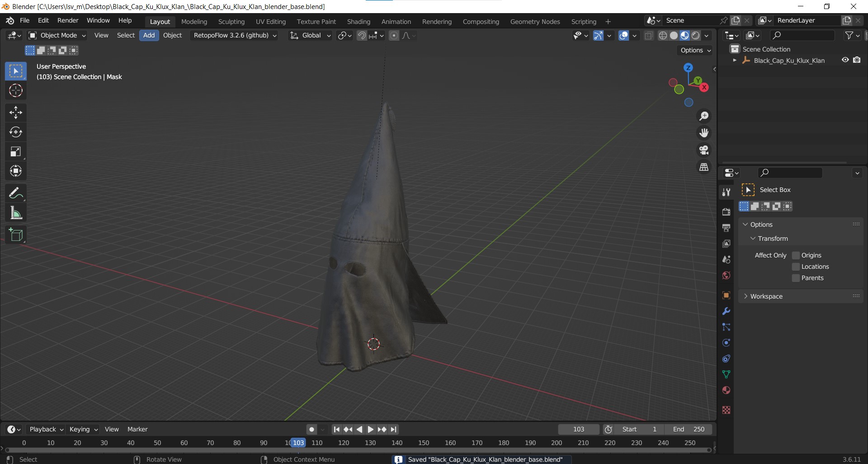Switch to the Shading workspace tab

pyautogui.click(x=359, y=21)
